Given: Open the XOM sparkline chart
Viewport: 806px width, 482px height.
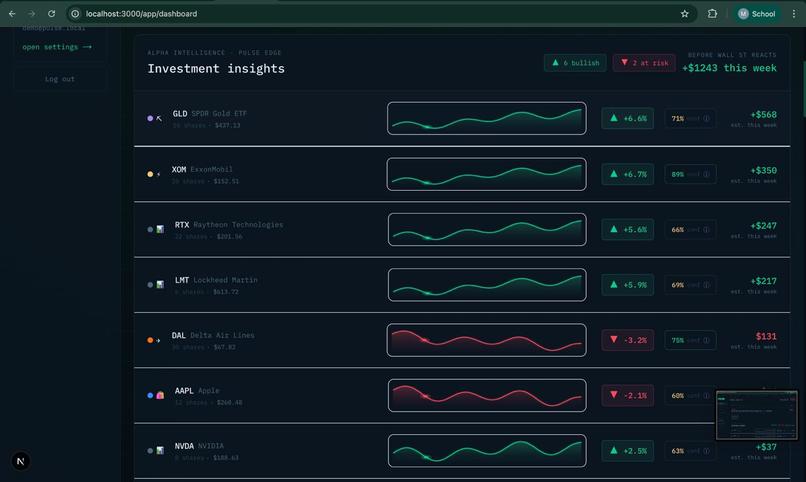Looking at the screenshot, I should pos(487,174).
